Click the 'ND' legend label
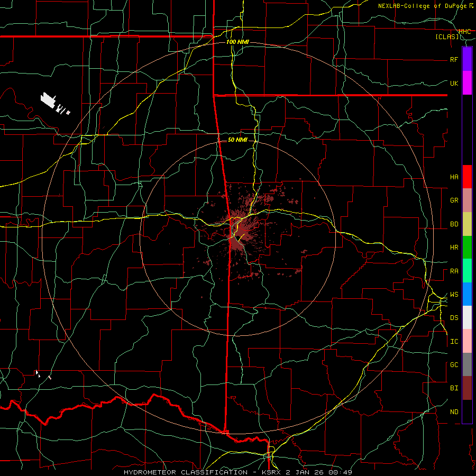476x476 pixels. pos(454,412)
